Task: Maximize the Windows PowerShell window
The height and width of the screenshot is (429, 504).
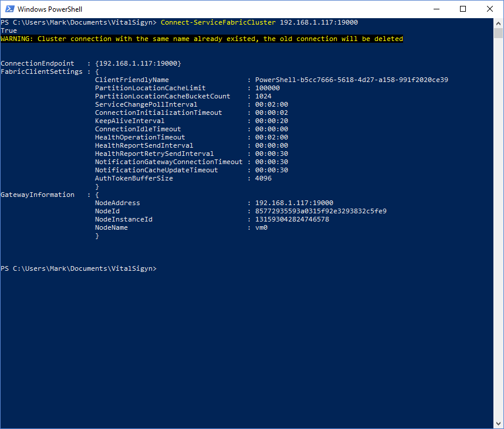Action: pyautogui.click(x=463, y=9)
